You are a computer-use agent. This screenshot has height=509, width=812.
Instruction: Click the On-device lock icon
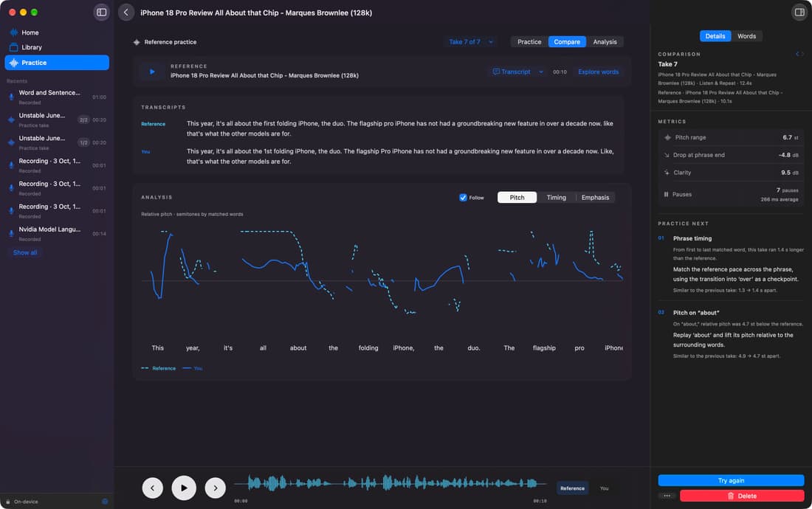(x=8, y=502)
